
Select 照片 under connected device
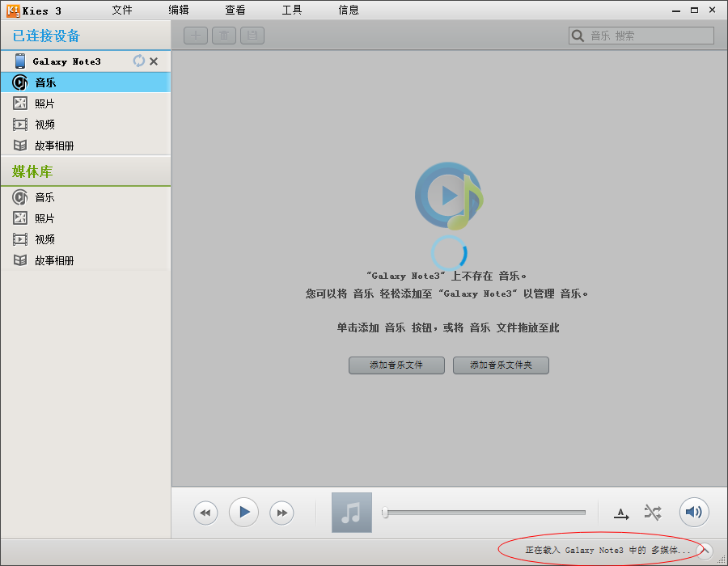44,103
